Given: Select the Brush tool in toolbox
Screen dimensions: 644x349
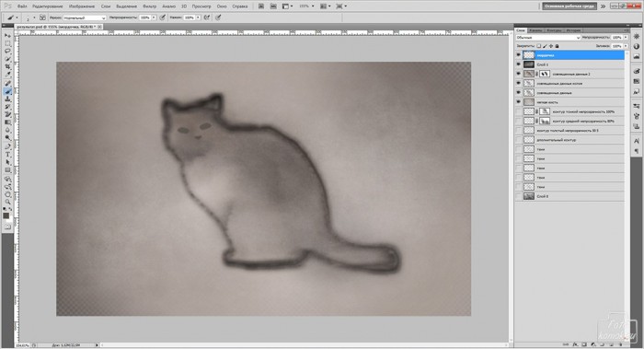Looking at the screenshot, I should (x=7, y=91).
